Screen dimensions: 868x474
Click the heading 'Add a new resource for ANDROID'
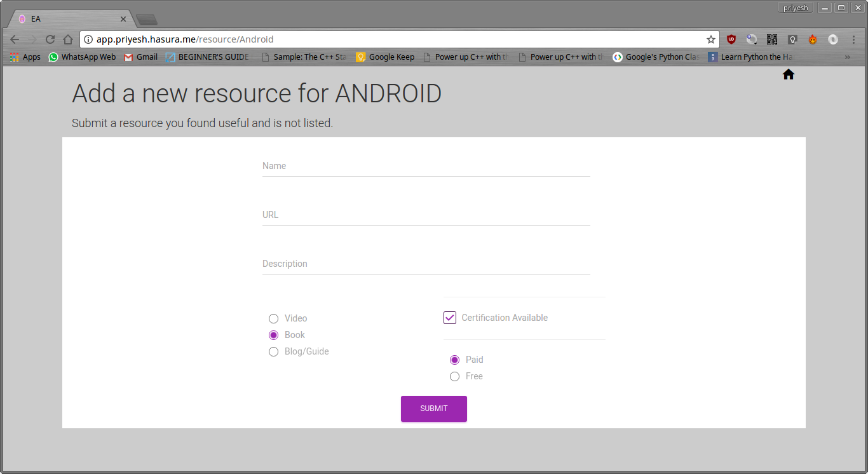pos(257,93)
